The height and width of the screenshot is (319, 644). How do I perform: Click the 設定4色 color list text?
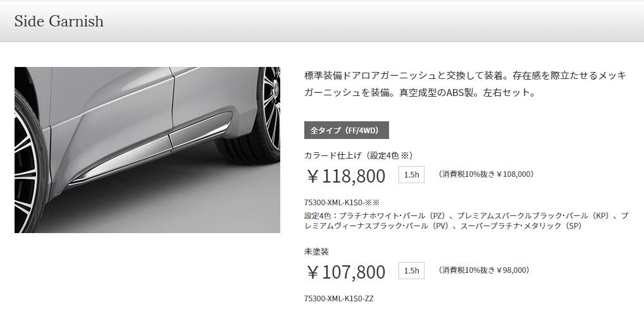coord(466,220)
